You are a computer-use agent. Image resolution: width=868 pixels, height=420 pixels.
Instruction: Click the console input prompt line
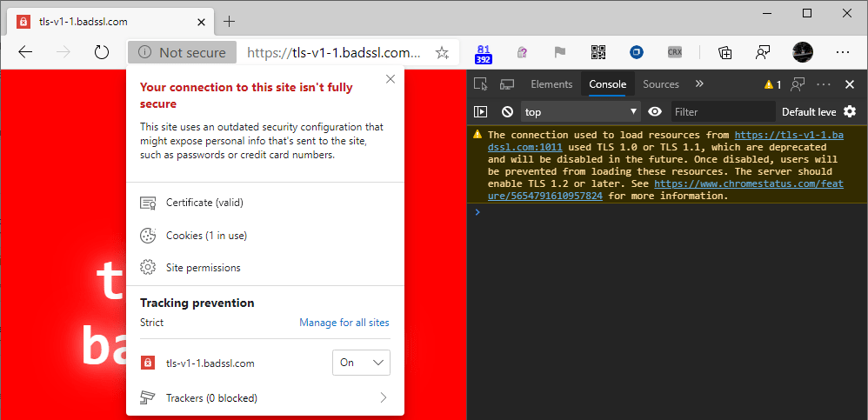tap(667, 212)
